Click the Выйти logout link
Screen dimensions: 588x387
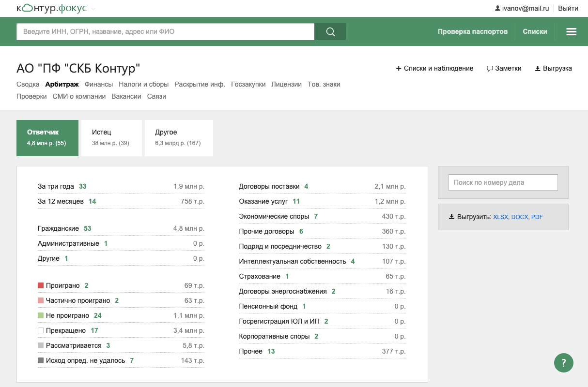[x=568, y=8]
